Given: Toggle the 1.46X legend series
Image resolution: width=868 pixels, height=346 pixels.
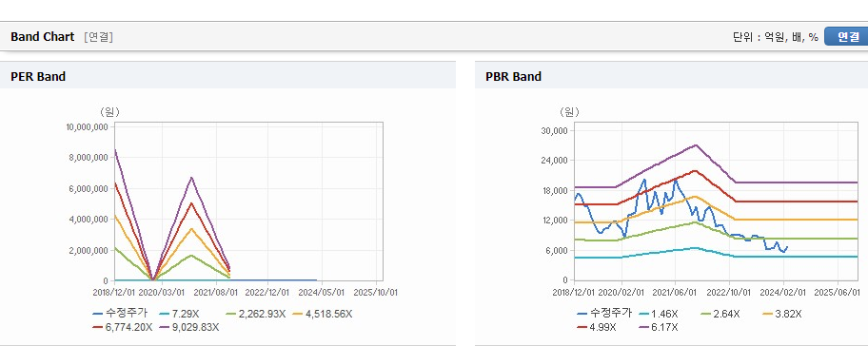Looking at the screenshot, I should click(660, 314).
